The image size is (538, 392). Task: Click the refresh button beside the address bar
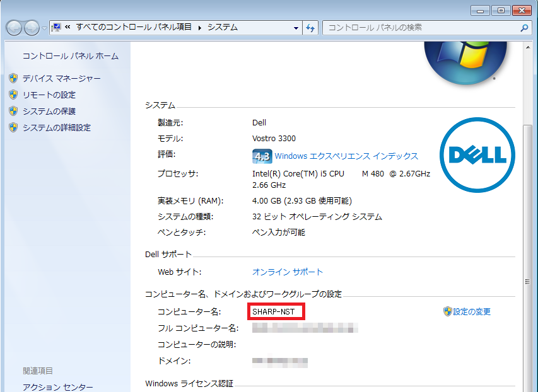[310, 28]
